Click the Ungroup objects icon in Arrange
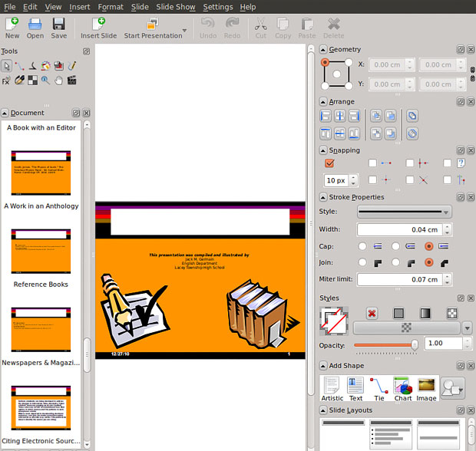 coord(412,133)
